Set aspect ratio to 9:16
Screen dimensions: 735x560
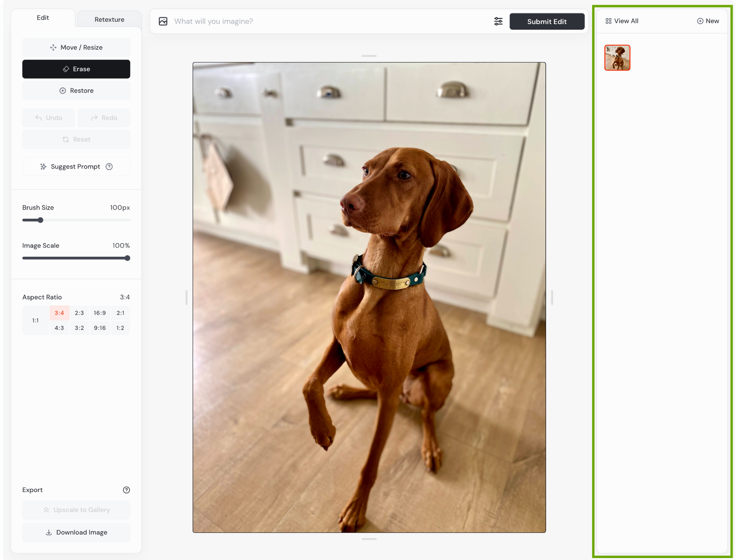tap(100, 328)
